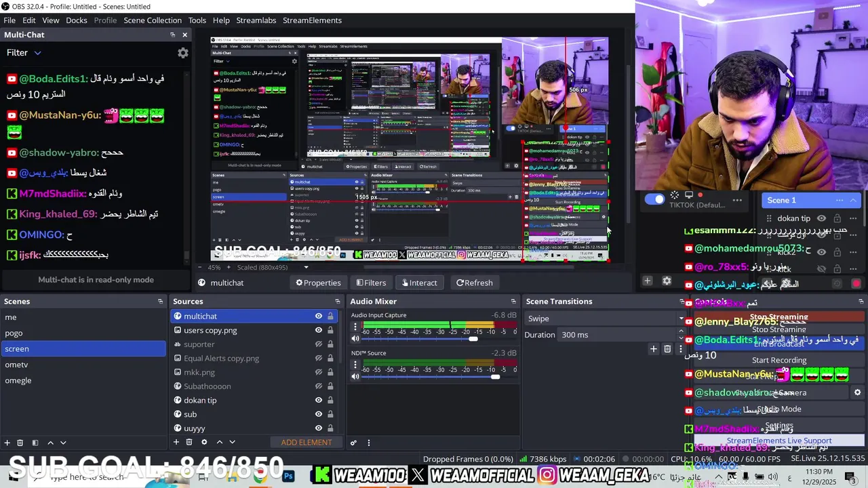Show the suporter source
Screen dimensions: 868x488
[x=318, y=344]
